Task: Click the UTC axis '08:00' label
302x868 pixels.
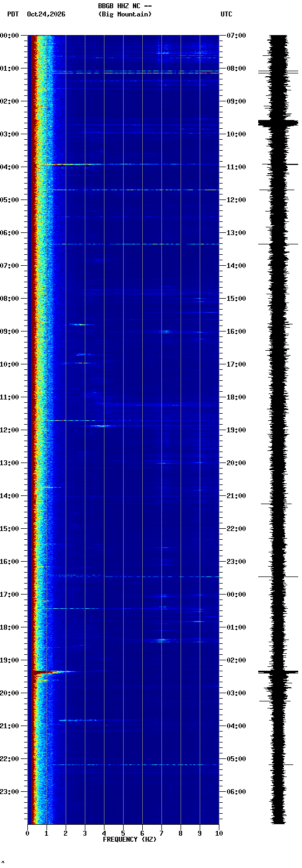Action: 236,68
